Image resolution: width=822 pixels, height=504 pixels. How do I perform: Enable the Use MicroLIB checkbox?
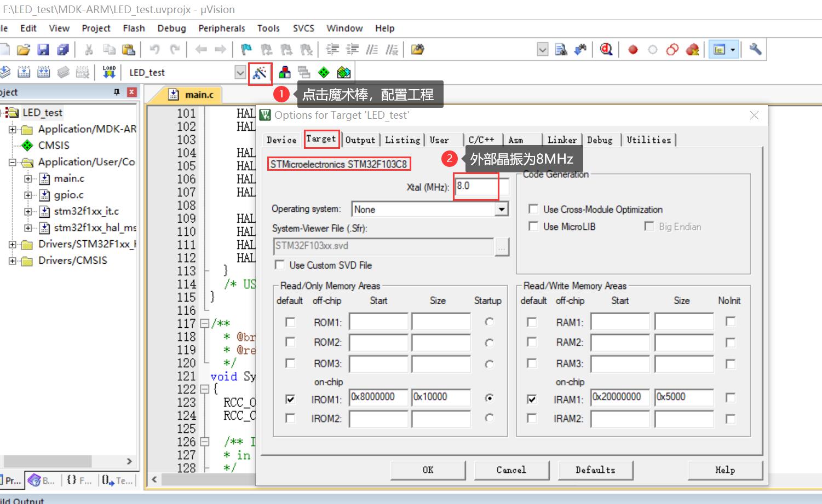click(533, 226)
